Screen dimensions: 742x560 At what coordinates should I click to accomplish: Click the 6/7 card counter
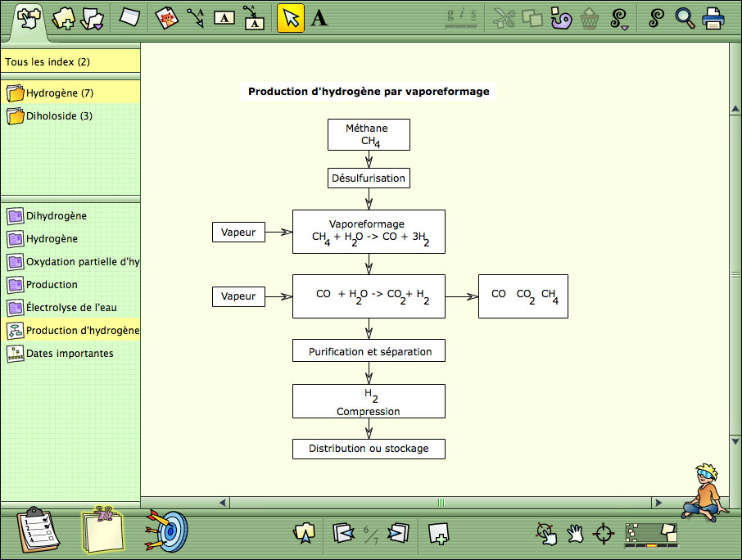(371, 535)
